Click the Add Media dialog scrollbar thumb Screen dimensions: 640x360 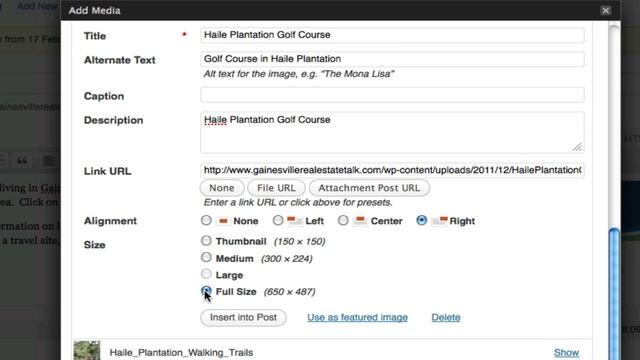(614, 294)
